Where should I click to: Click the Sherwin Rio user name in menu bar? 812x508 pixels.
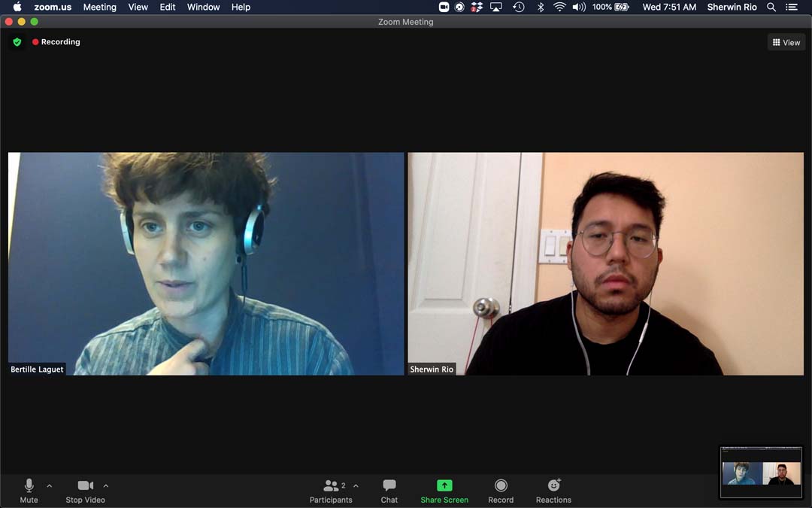732,7
